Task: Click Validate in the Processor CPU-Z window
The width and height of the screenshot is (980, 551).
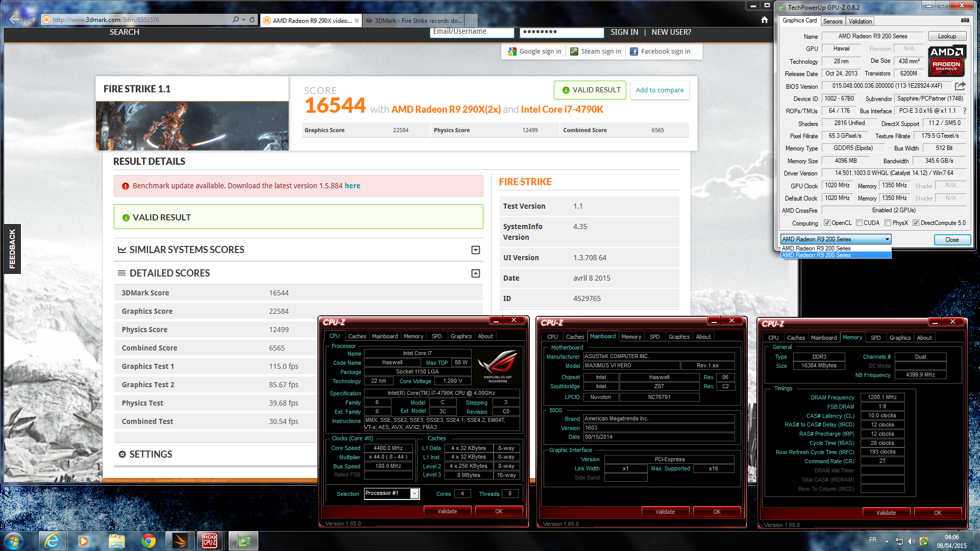Action: pyautogui.click(x=447, y=512)
